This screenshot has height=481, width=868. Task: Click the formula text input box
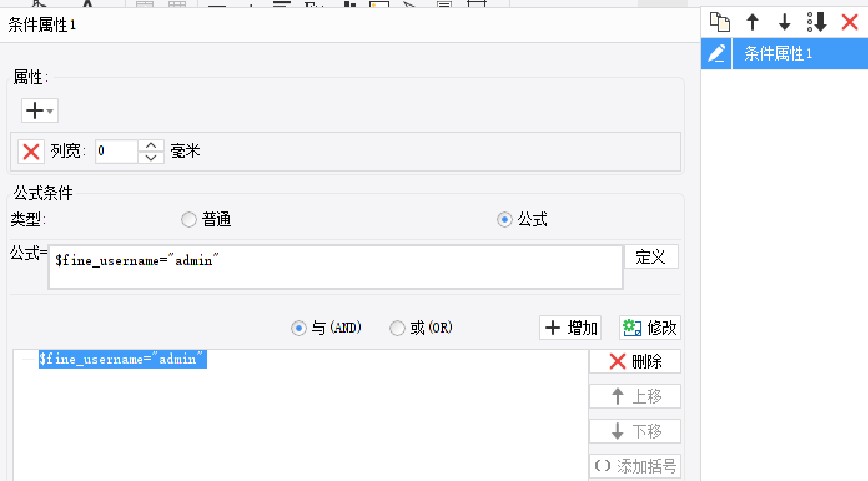[x=336, y=267]
